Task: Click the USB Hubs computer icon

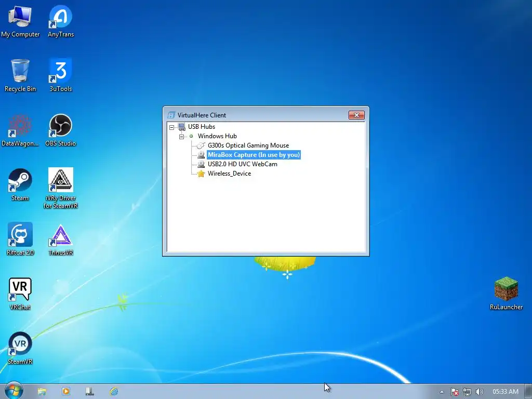Action: [182, 127]
